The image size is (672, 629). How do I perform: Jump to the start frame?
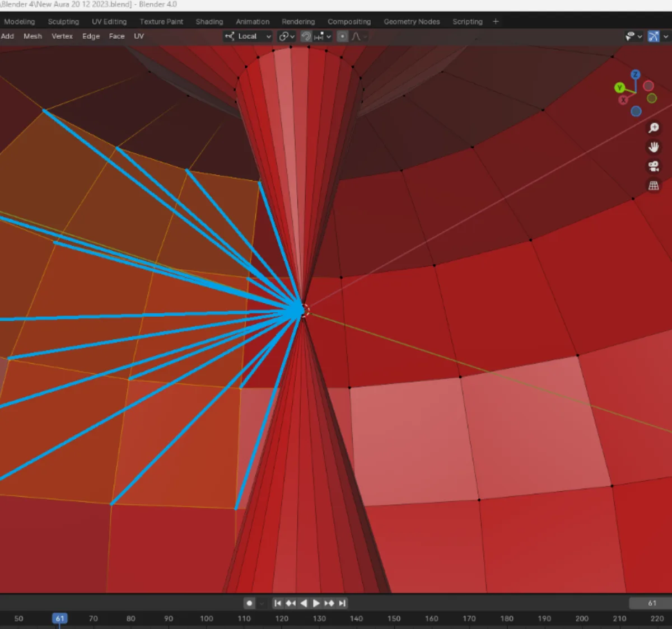pos(278,603)
